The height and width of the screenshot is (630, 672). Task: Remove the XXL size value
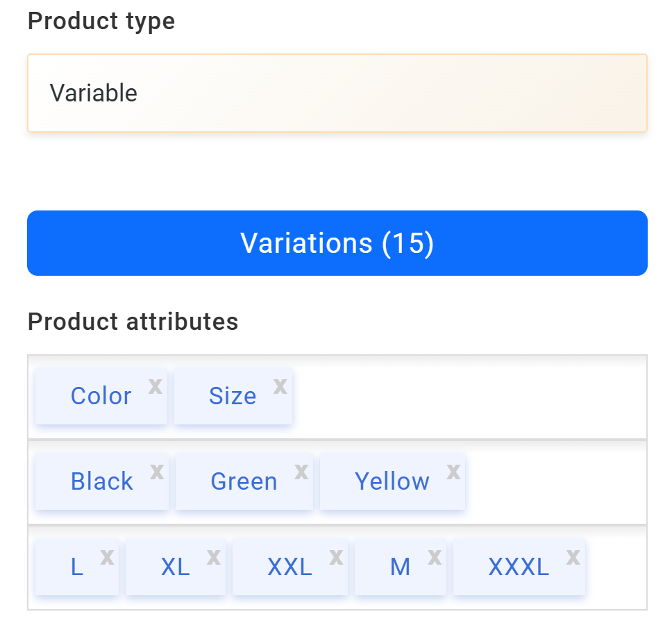[x=336, y=557]
